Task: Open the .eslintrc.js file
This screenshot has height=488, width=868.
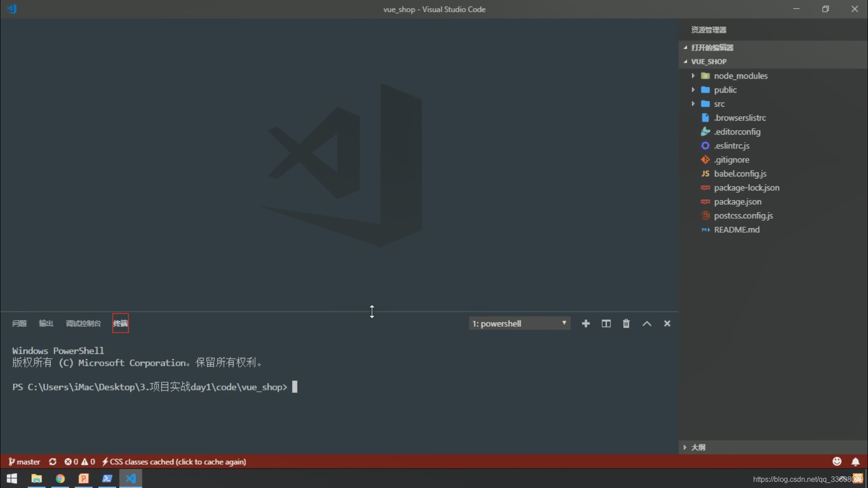Action: pos(731,146)
